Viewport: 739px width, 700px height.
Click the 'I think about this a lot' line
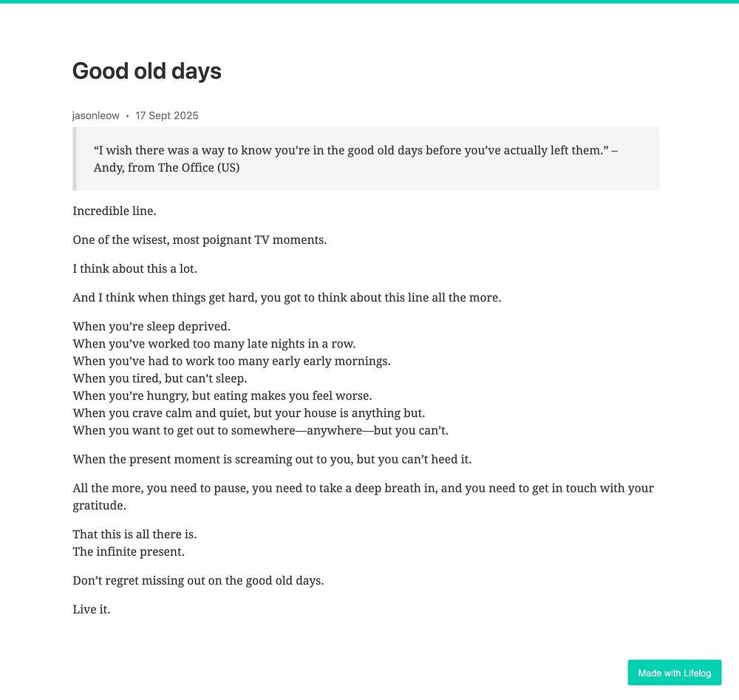[134, 268]
